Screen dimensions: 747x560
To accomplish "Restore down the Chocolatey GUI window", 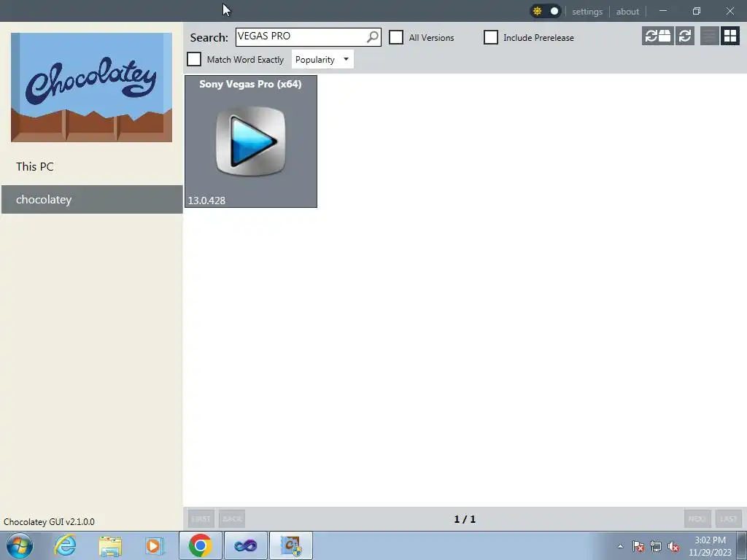I will point(697,11).
